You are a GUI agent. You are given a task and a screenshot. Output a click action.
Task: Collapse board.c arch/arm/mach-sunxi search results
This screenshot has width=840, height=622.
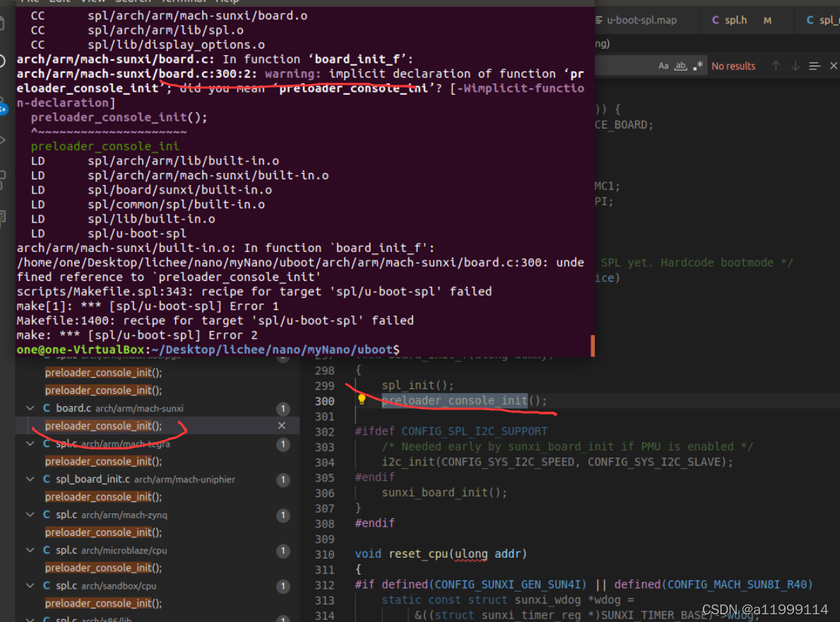(30, 408)
